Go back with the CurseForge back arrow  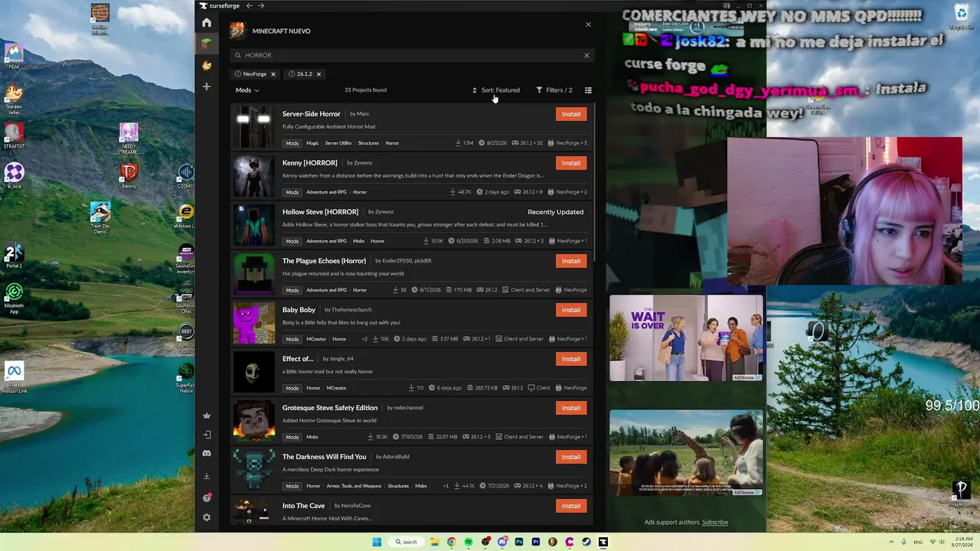250,6
